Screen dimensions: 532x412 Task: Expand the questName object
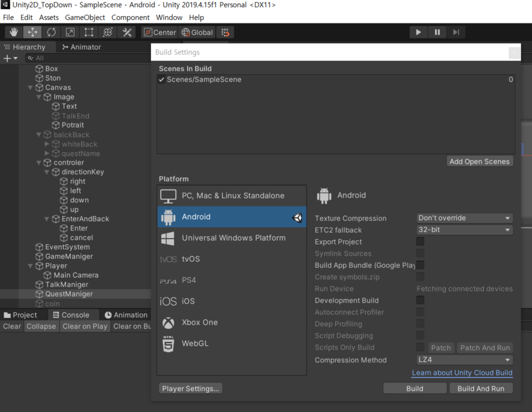click(x=47, y=153)
